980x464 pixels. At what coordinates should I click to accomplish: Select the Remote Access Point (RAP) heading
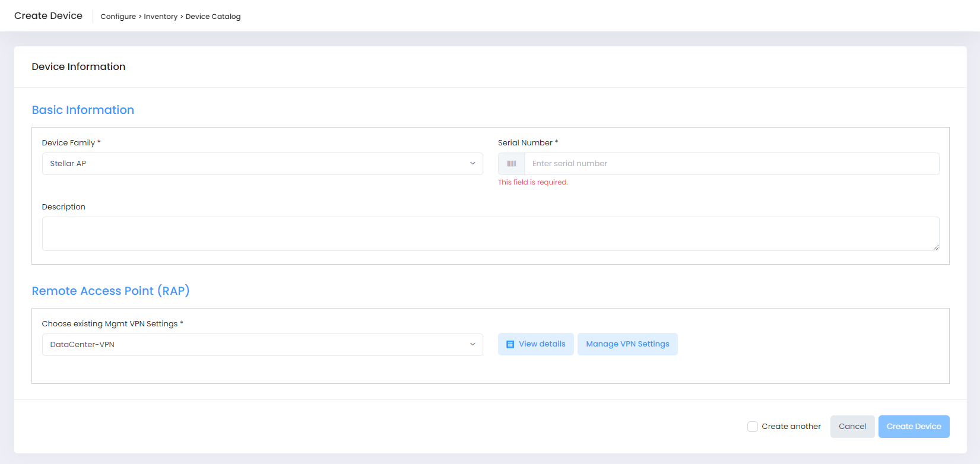[111, 291]
